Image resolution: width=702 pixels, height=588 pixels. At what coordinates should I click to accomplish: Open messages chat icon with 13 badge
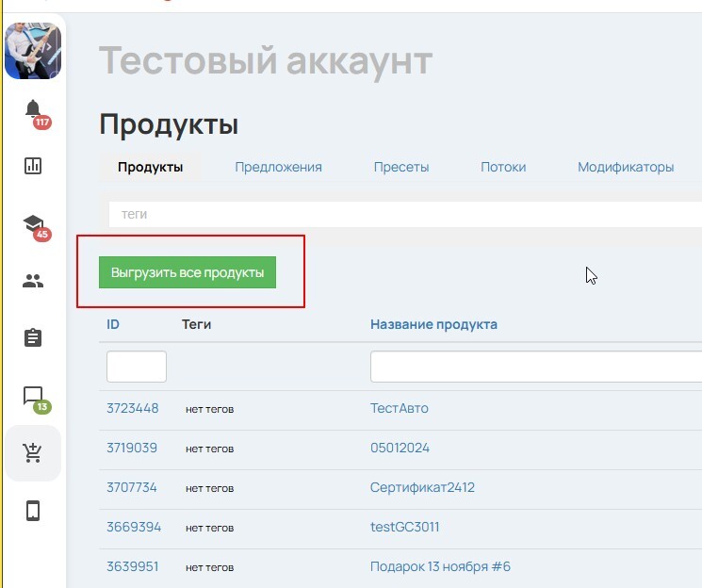click(x=33, y=396)
